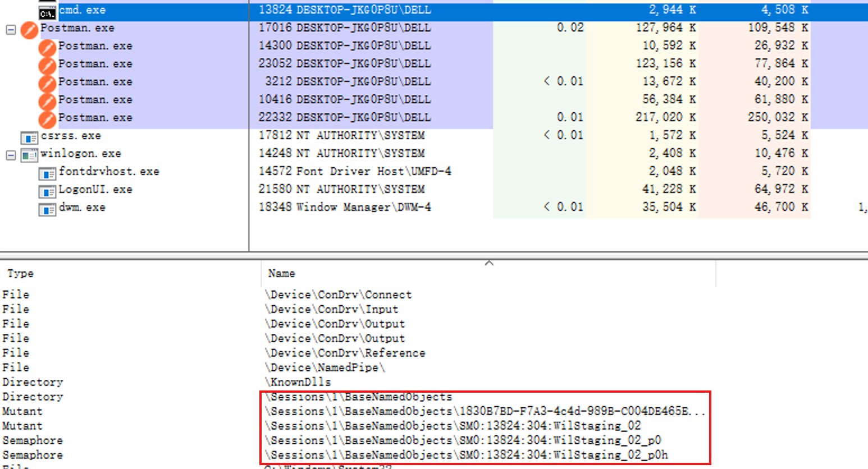Click the cmd.exe console icon
The height and width of the screenshot is (469, 868).
point(48,11)
